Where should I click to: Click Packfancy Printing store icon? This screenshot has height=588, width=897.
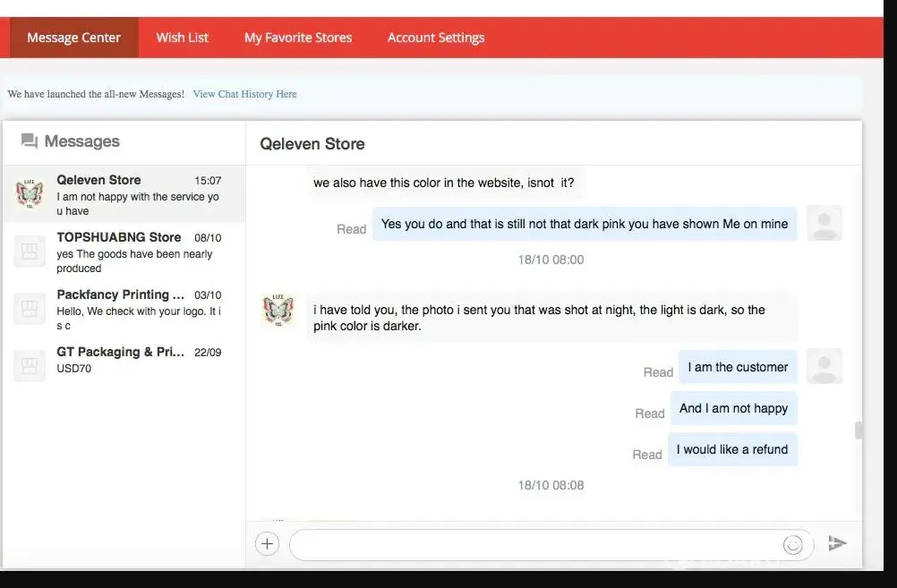(x=30, y=309)
